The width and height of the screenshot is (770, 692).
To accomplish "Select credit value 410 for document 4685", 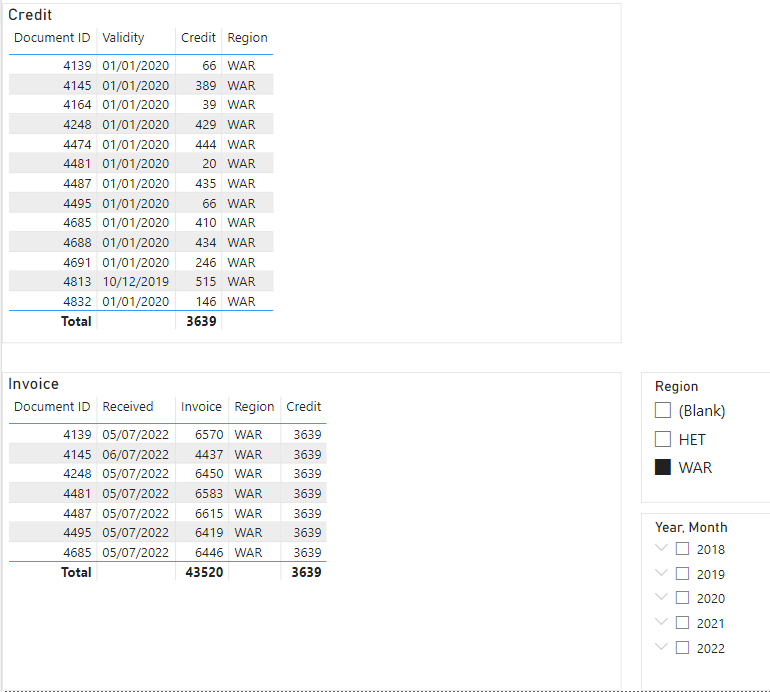I will [x=206, y=222].
